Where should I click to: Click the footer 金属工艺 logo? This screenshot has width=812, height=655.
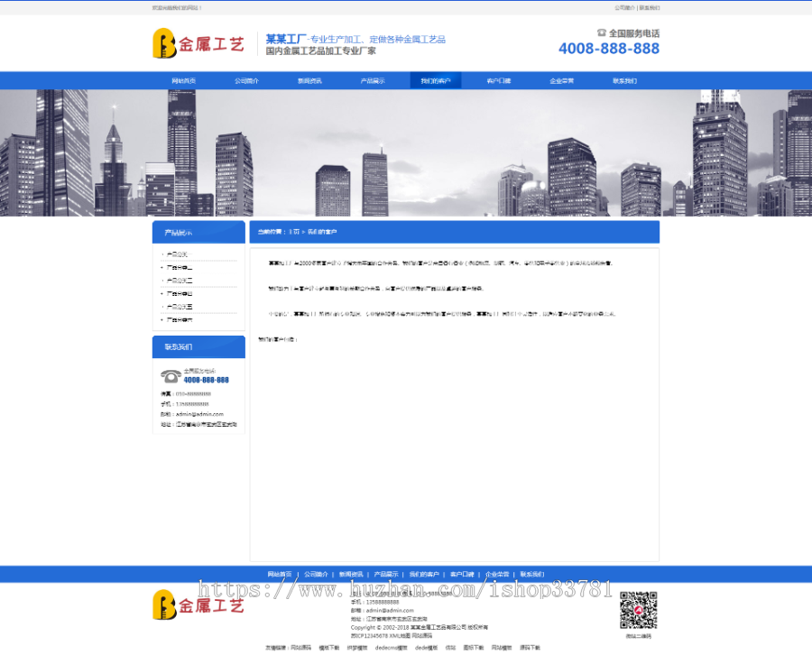198,604
